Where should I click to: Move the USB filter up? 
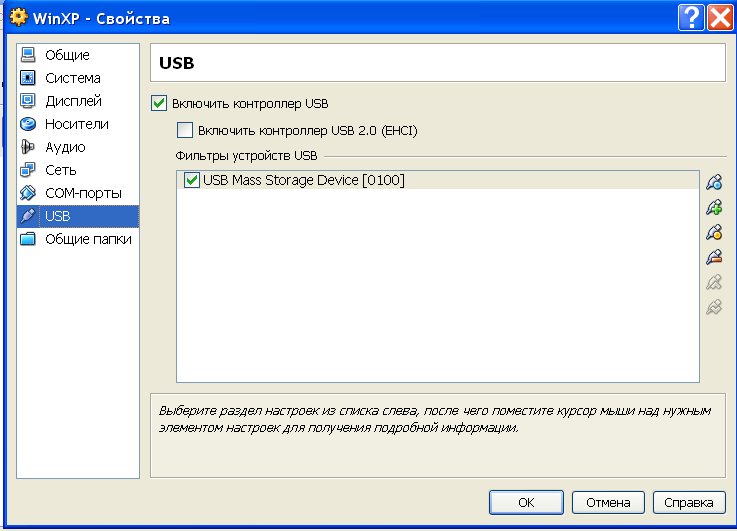(713, 283)
